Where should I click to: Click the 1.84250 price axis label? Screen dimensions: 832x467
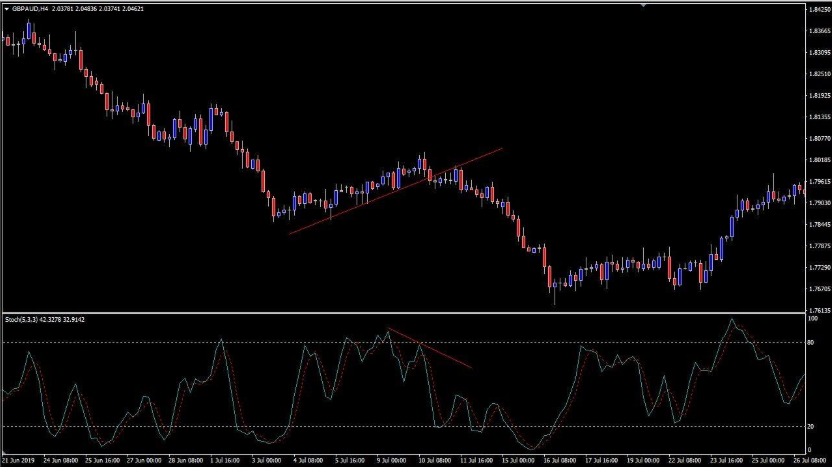pyautogui.click(x=819, y=9)
